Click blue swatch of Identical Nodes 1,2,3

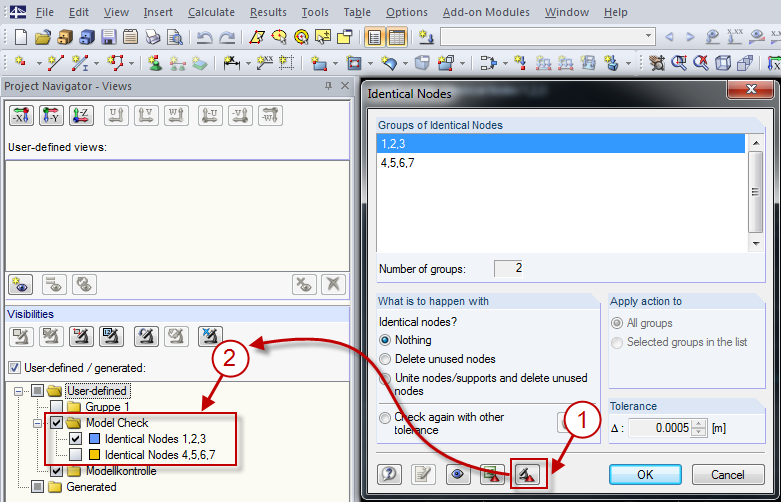(94, 439)
